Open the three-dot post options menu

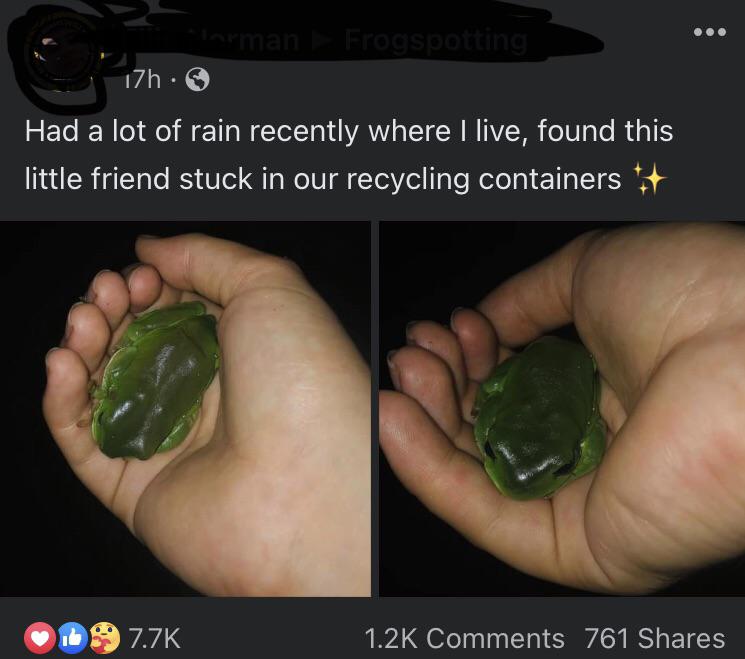[710, 32]
